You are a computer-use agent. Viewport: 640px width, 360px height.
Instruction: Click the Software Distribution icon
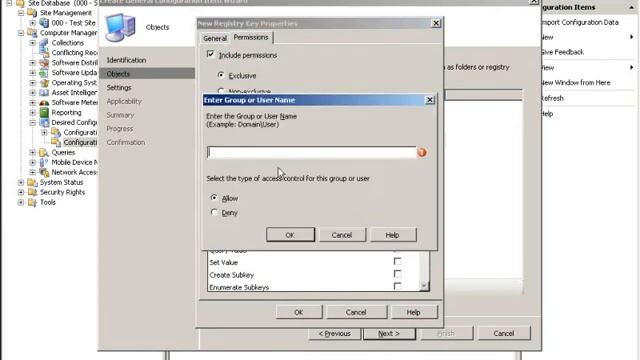tap(44, 62)
